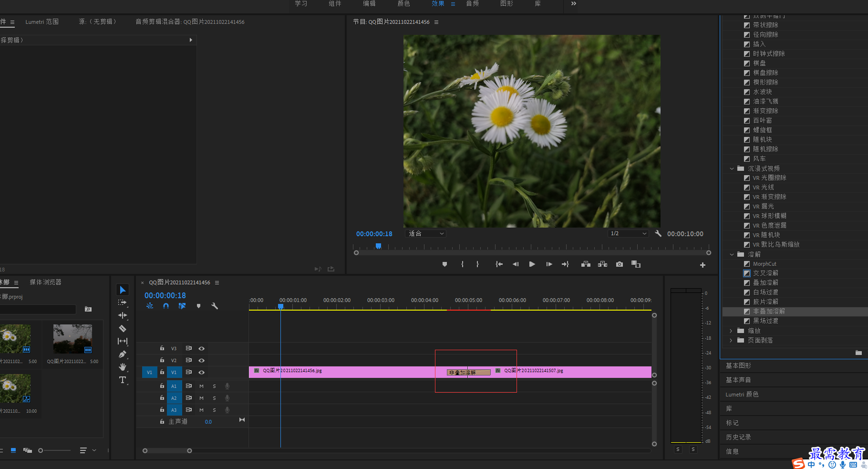Screen dimensions: 868x469
Task: Toggle snap in timeline magnet icon
Action: tap(166, 306)
